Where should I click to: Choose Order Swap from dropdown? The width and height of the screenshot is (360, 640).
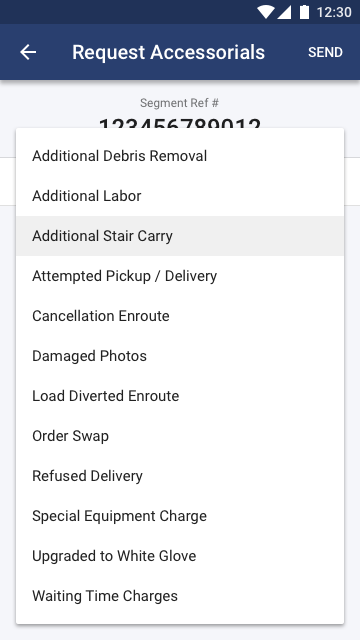pyautogui.click(x=180, y=436)
